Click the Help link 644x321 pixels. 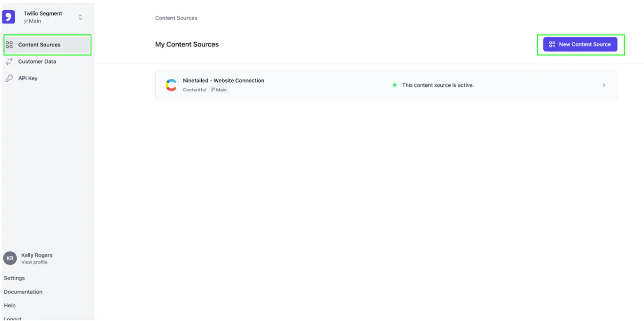[10, 305]
